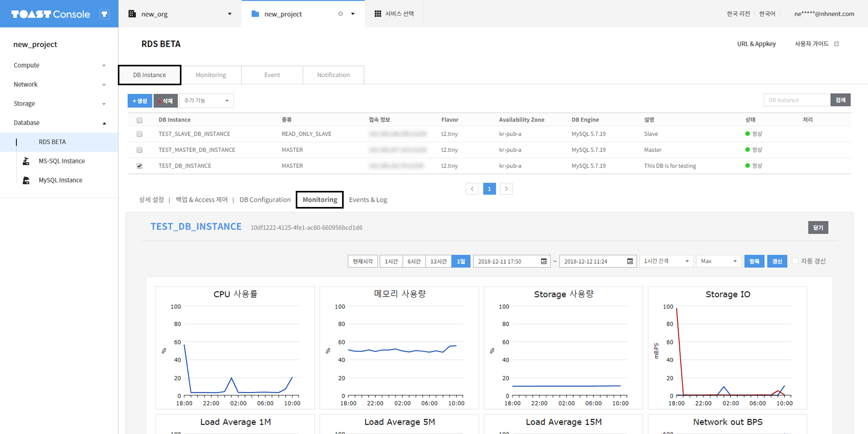
Task: Open the new_project dropdown arrow
Action: pyautogui.click(x=353, y=14)
